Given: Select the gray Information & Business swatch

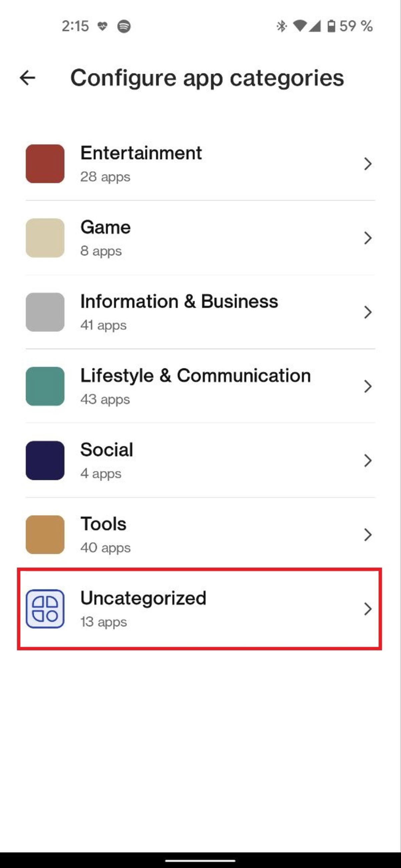Looking at the screenshot, I should click(x=45, y=312).
